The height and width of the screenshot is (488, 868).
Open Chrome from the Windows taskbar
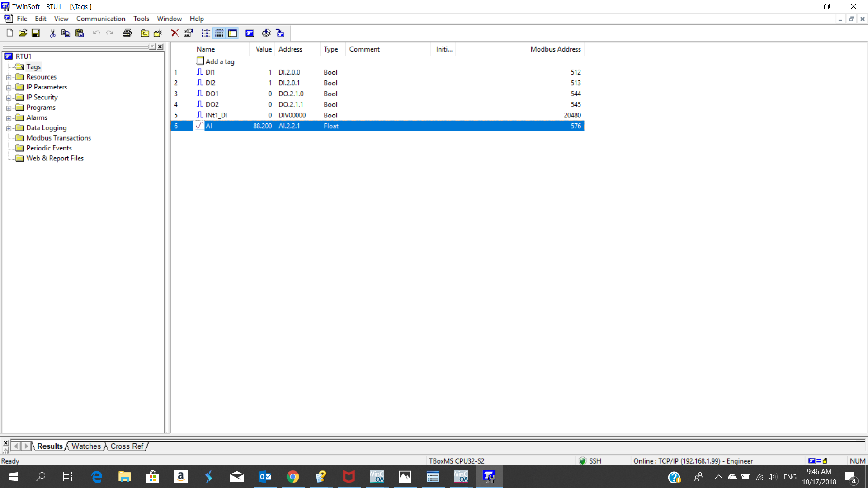[x=293, y=477]
